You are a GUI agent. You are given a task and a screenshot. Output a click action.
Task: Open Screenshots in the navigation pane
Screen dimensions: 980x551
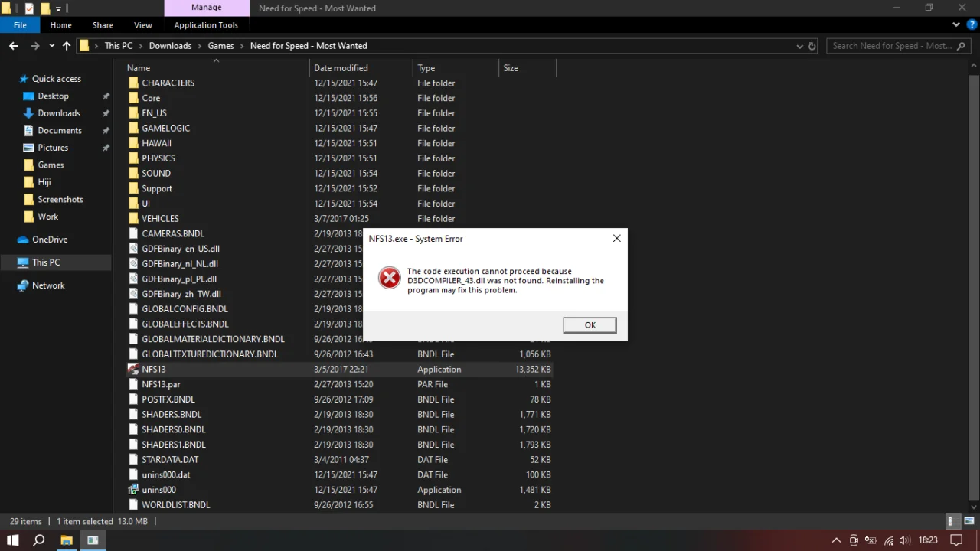[x=60, y=200]
